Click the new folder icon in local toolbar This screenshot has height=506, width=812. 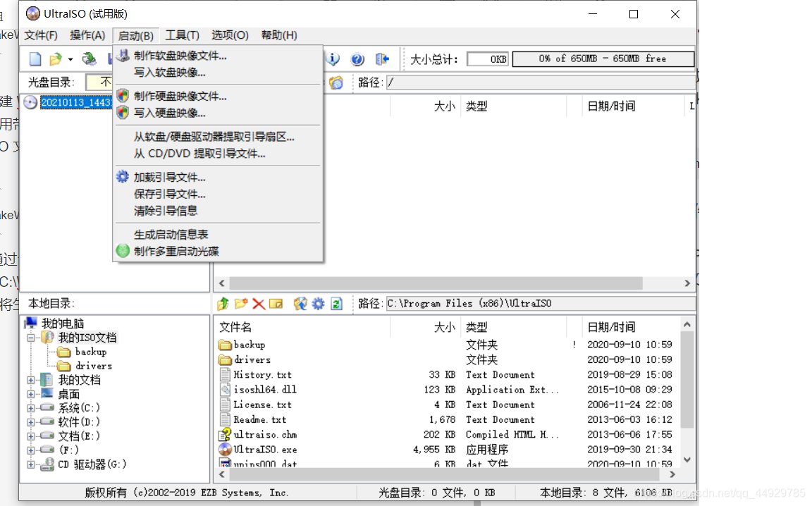click(241, 304)
